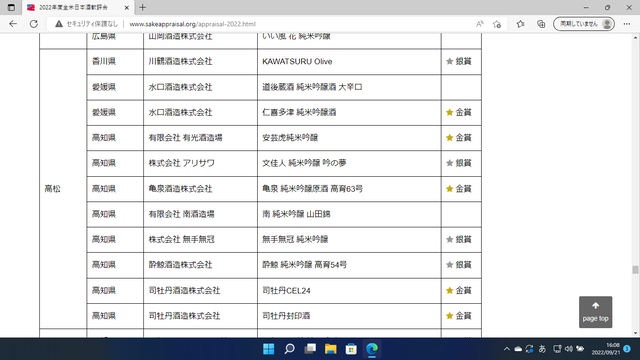
Task: Click the 安芸虎純米吟醸 cell
Action: (349, 138)
